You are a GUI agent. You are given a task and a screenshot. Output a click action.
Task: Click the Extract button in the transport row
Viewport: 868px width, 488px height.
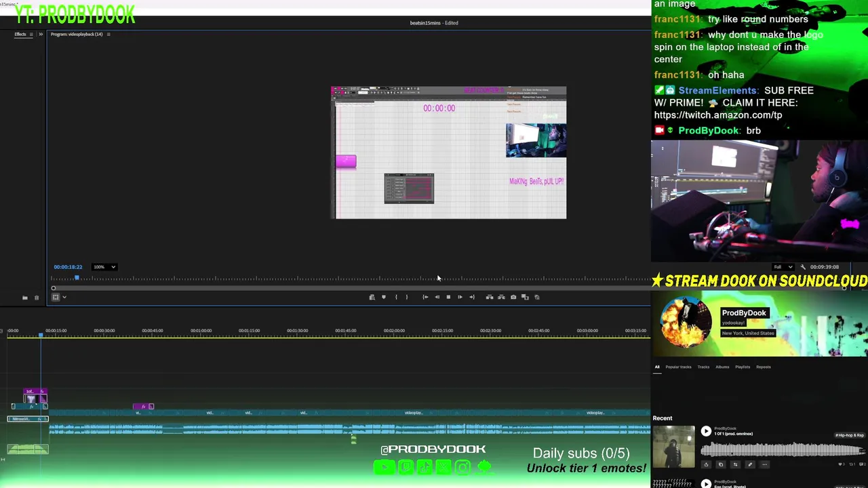point(501,297)
